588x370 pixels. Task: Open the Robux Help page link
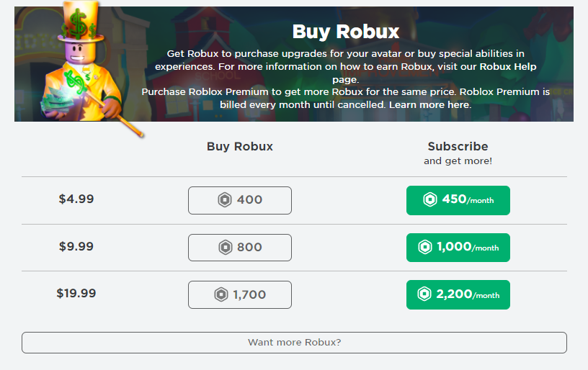coord(507,67)
